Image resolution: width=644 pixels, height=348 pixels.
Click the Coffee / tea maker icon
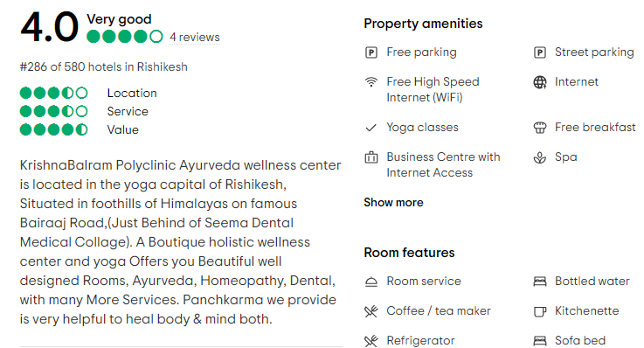pos(371,311)
